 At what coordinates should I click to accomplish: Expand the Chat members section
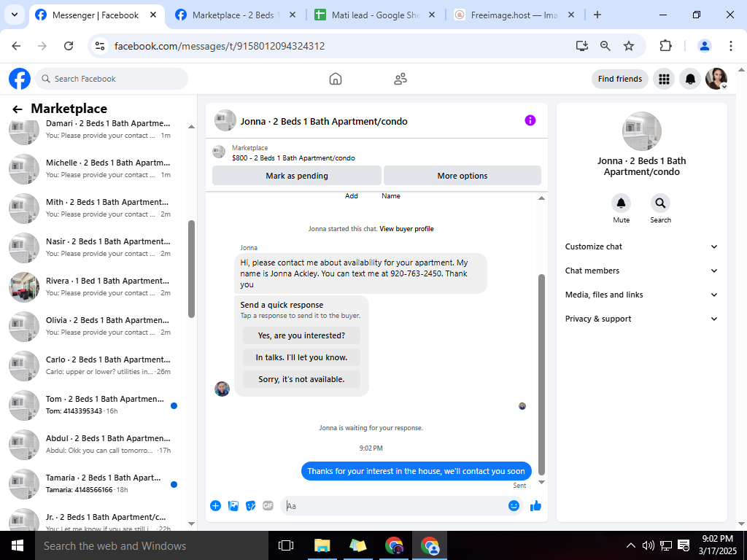641,271
